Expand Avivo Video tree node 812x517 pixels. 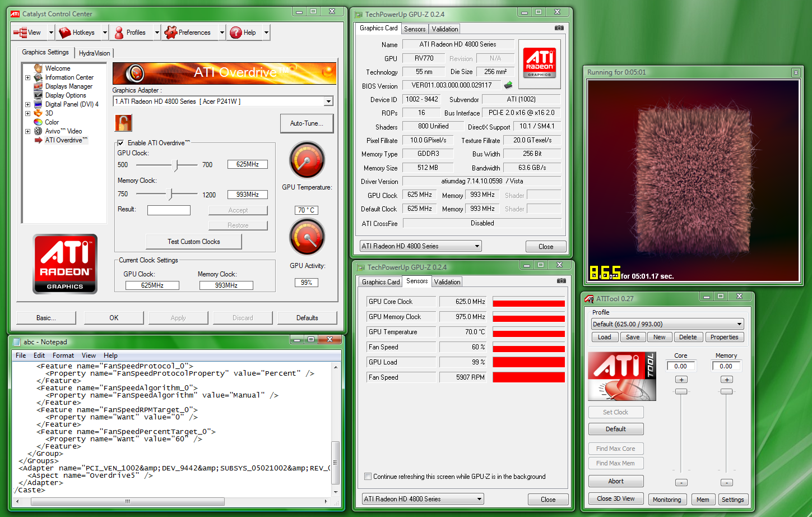pyautogui.click(x=27, y=131)
